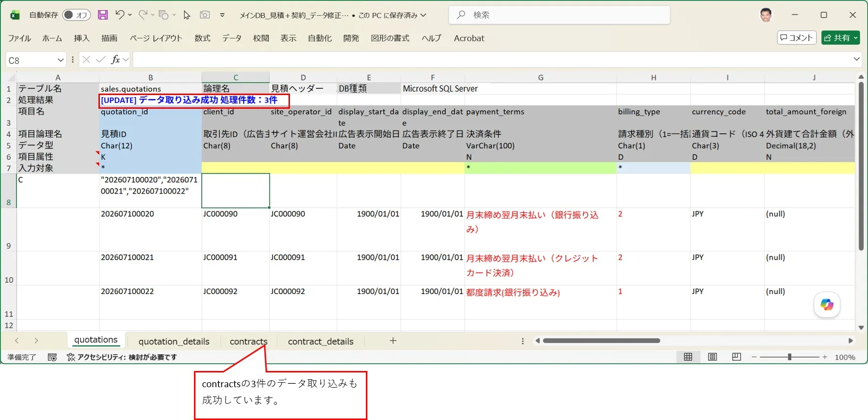The height and width of the screenshot is (420, 868).
Task: Go to the 数式 ribbon tab
Action: point(202,38)
